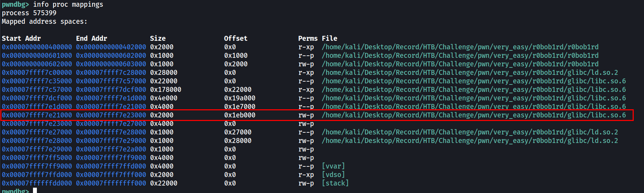Click start address 0x0000000000400000

point(37,47)
